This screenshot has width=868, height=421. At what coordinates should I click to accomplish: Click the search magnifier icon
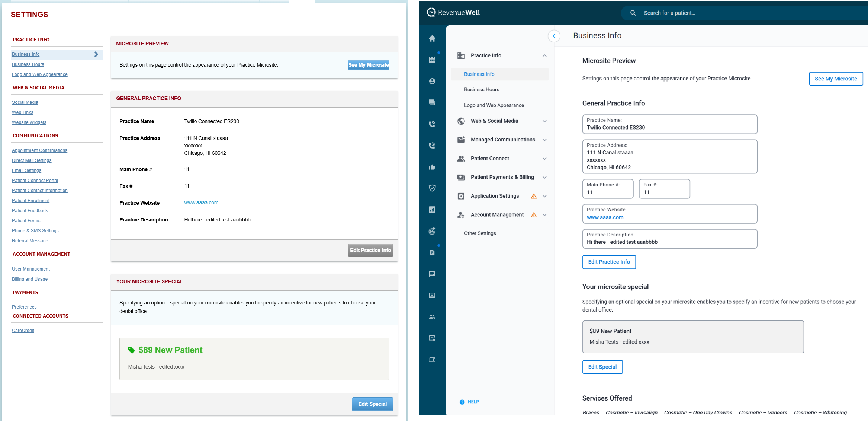point(633,13)
